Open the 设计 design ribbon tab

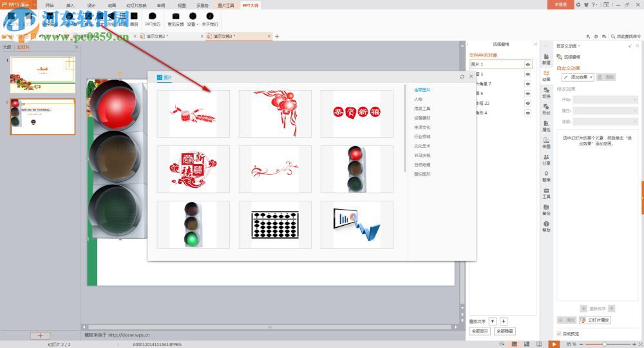pyautogui.click(x=91, y=5)
